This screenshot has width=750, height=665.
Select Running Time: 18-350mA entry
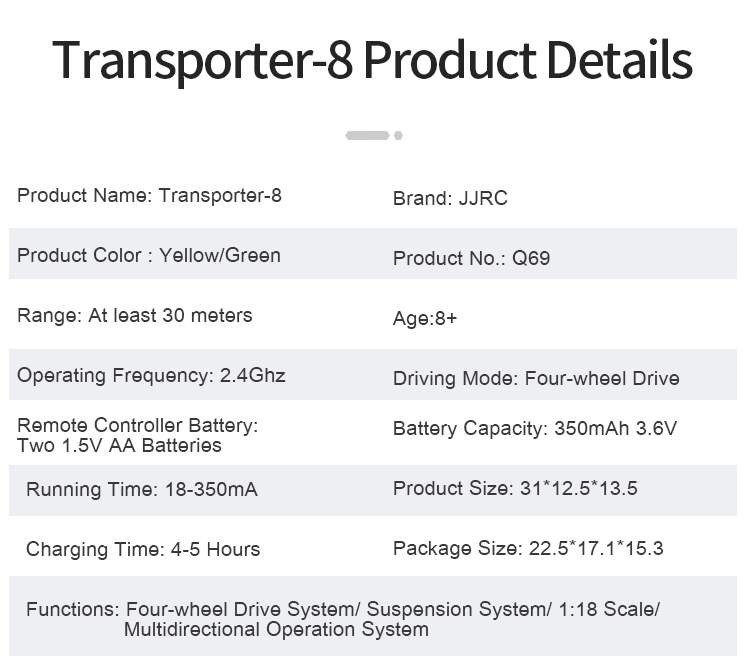[142, 489]
